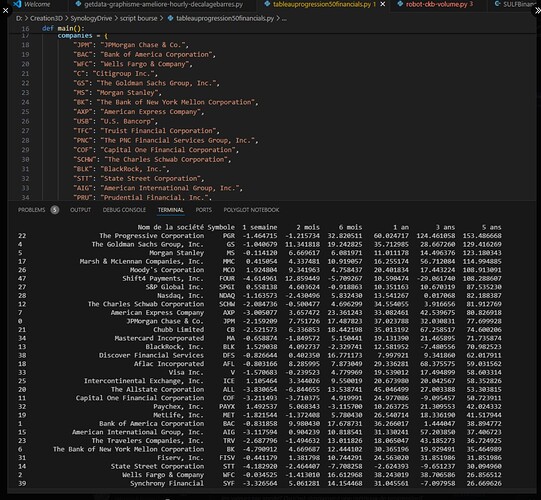541x500 pixels.
Task: Click the "BlackRock, Inc." string on line 31
Action: 133,169
